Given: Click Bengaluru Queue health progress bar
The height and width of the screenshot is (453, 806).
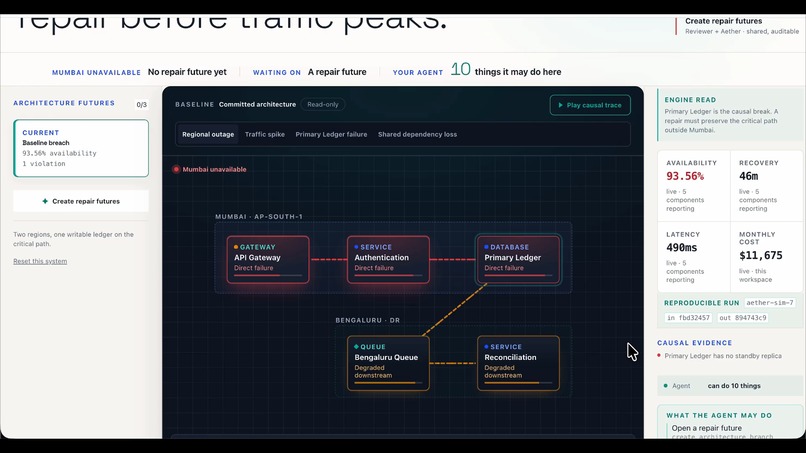Looking at the screenshot, I should pos(388,383).
